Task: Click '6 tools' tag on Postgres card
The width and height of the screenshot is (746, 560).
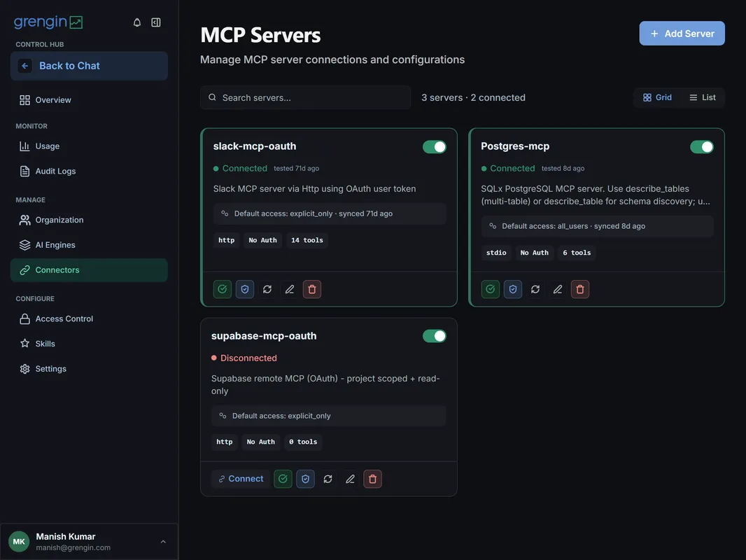Action: [x=577, y=253]
